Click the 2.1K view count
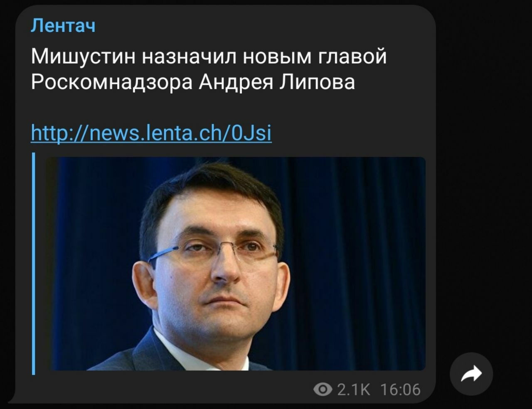This screenshot has width=532, height=409. pos(353,389)
